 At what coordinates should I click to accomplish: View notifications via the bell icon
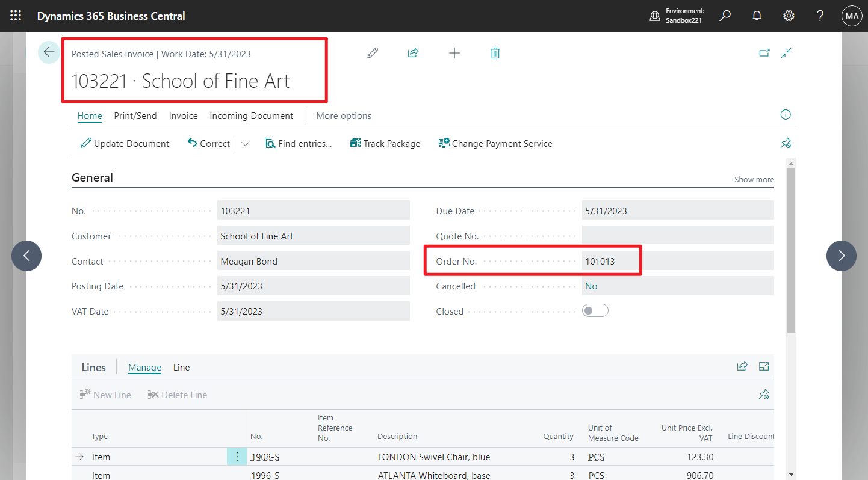(757, 16)
